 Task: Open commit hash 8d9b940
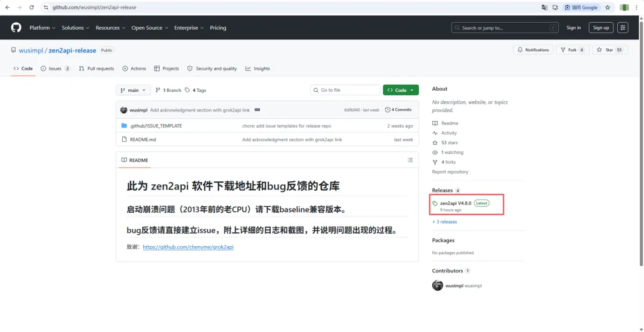click(x=352, y=110)
